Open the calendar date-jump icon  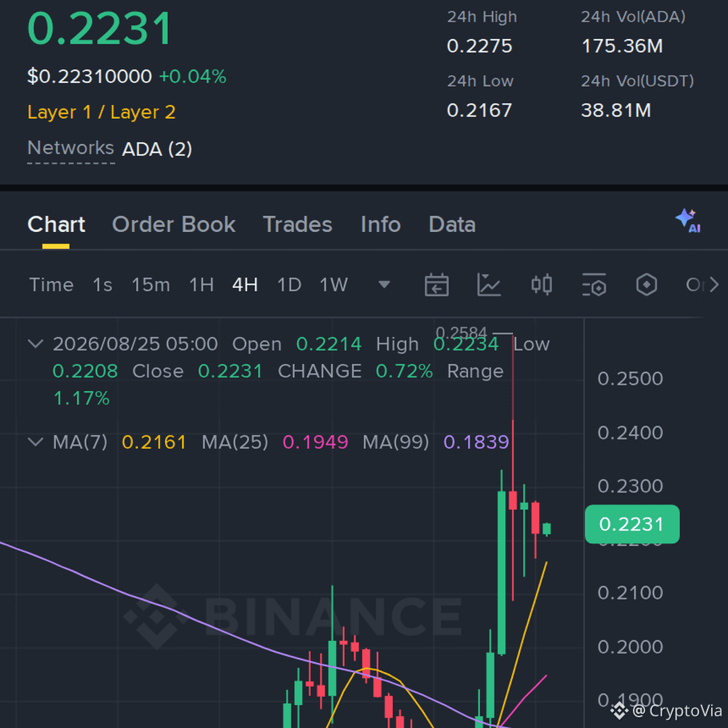(436, 284)
